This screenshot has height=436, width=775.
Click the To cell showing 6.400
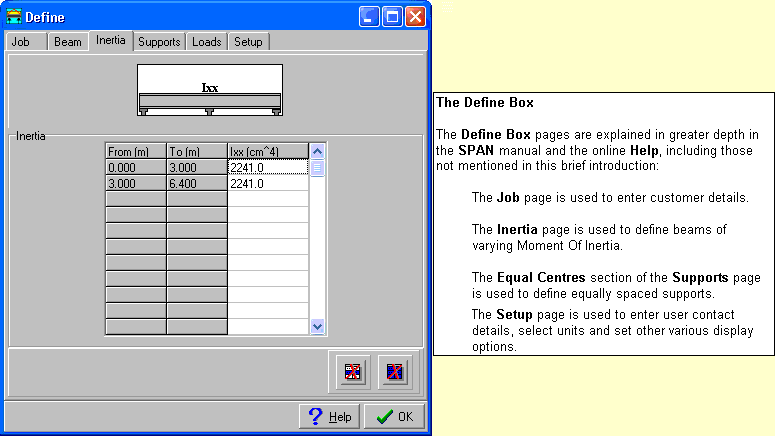[196, 184]
